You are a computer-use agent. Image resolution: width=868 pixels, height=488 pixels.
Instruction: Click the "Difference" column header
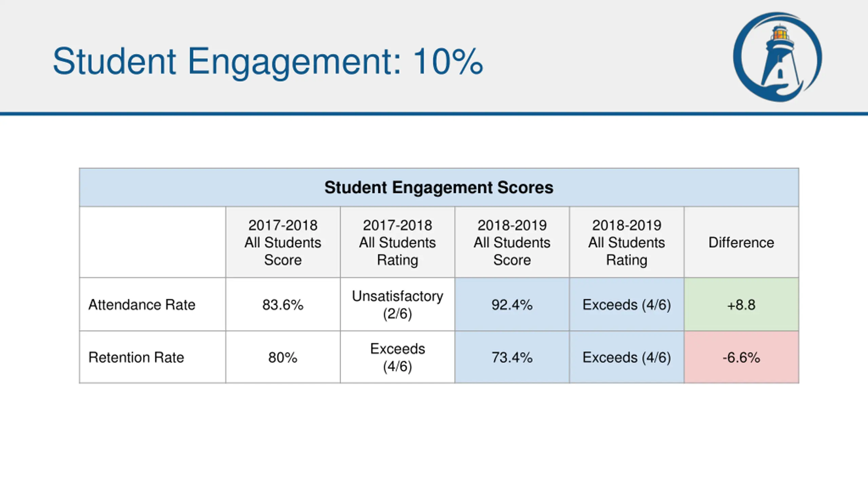point(741,242)
